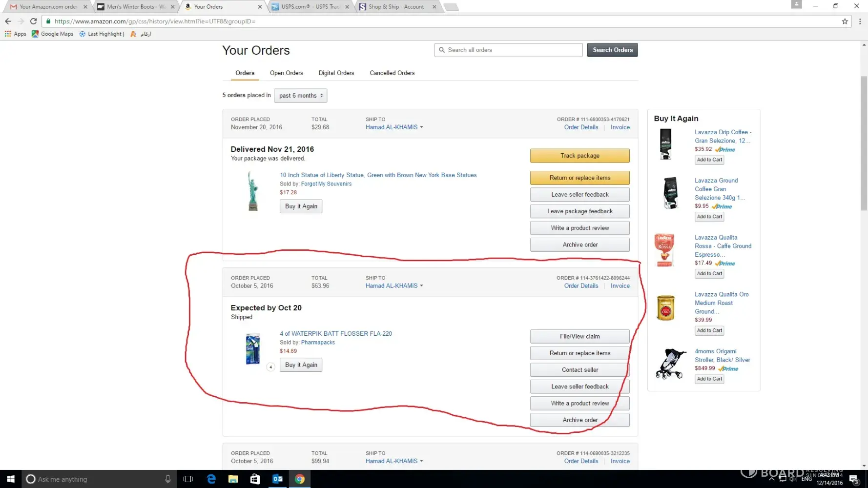Open the Waterpik Batt Flosser product link
868x488 pixels.
(x=336, y=334)
